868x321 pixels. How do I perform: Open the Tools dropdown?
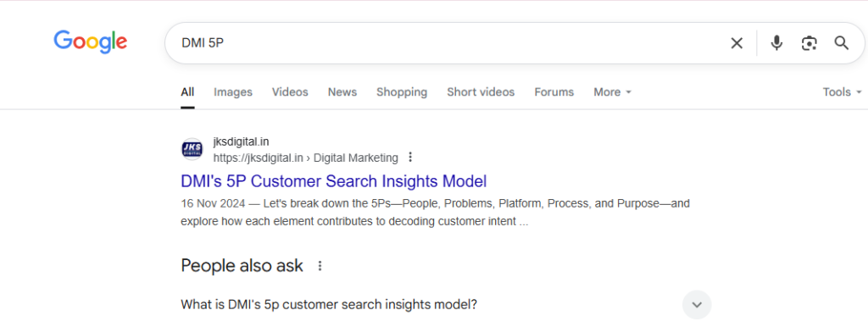click(x=842, y=91)
